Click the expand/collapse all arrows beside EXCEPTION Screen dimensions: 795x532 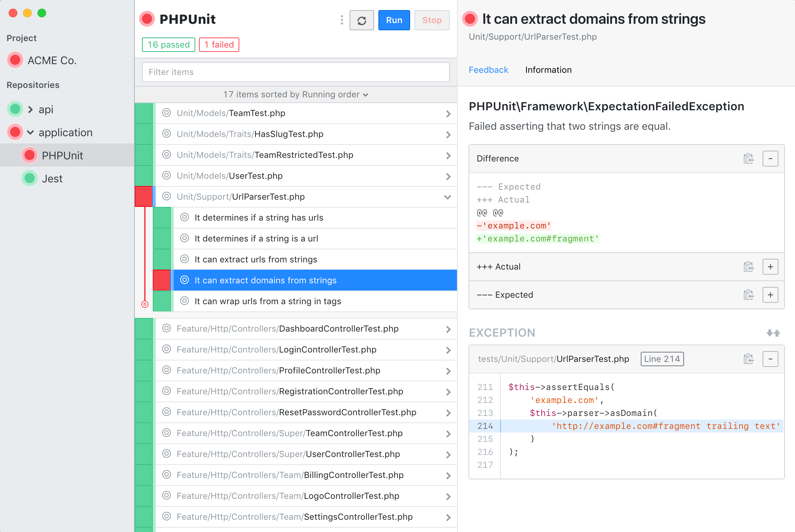pos(773,333)
